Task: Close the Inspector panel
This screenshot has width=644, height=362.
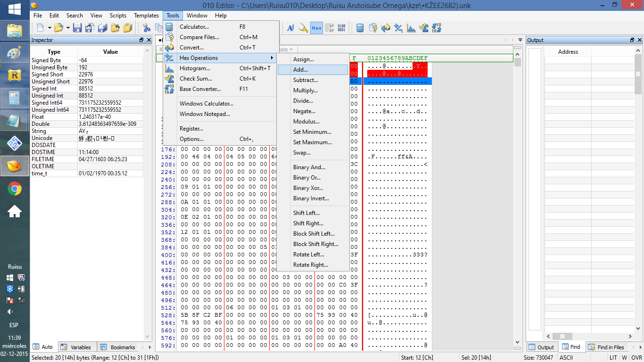Action: [149, 40]
